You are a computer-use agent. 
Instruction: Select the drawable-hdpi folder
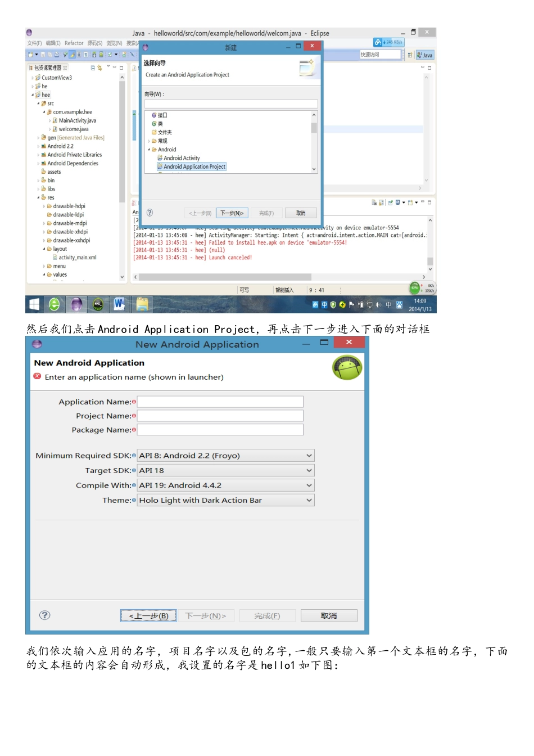[x=66, y=206]
